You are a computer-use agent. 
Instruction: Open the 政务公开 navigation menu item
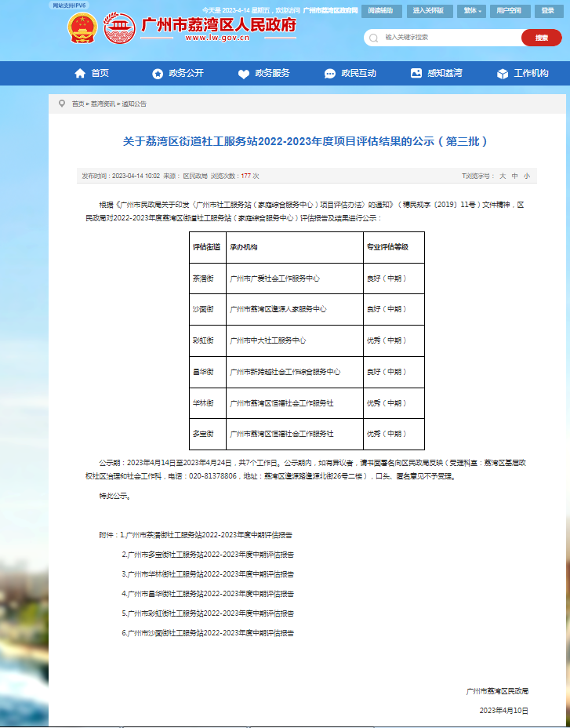coord(186,74)
